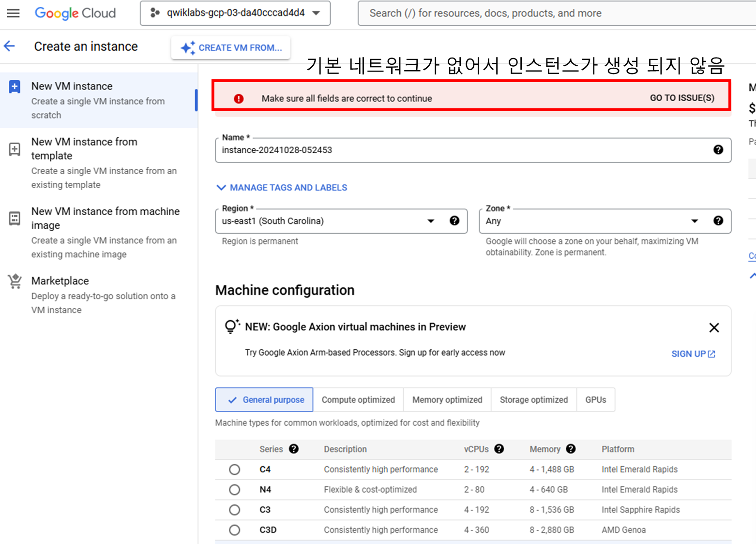Click the machine image option icon
756x544 pixels.
15,219
